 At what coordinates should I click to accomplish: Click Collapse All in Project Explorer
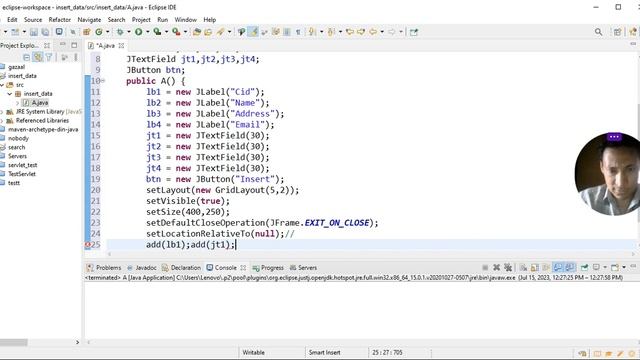click(27, 57)
